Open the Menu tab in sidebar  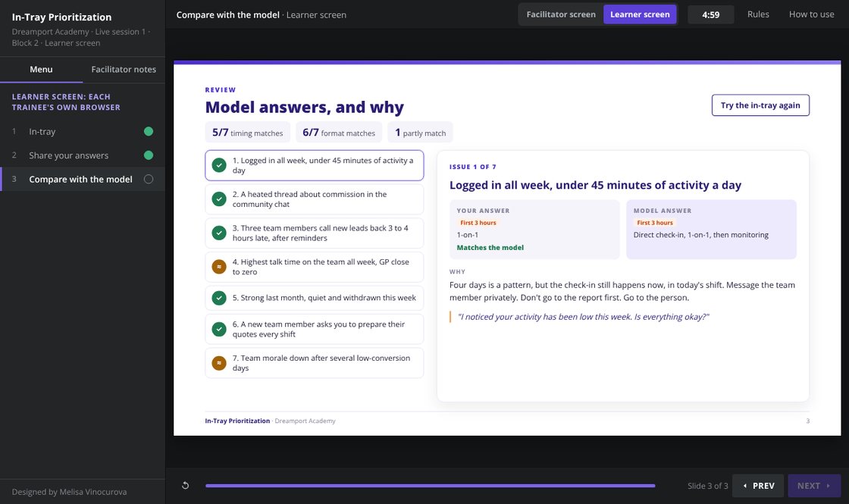[41, 69]
